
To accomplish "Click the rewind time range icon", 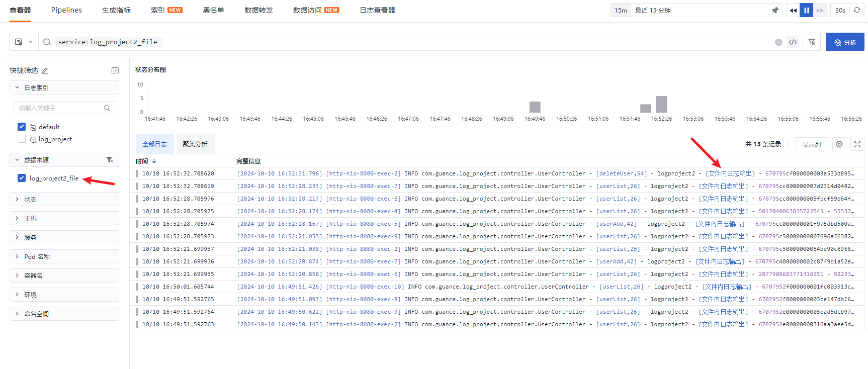I will [x=793, y=10].
